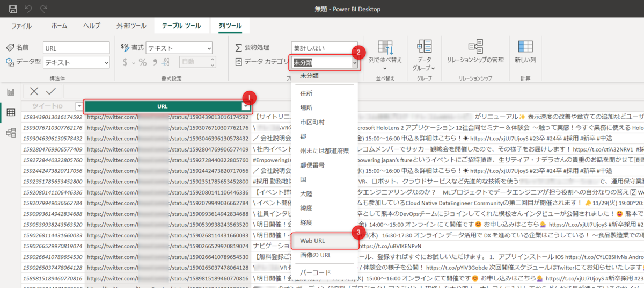
Task: Click tweet ID cell 1593076710307762176
Action: pyautogui.click(x=53, y=128)
